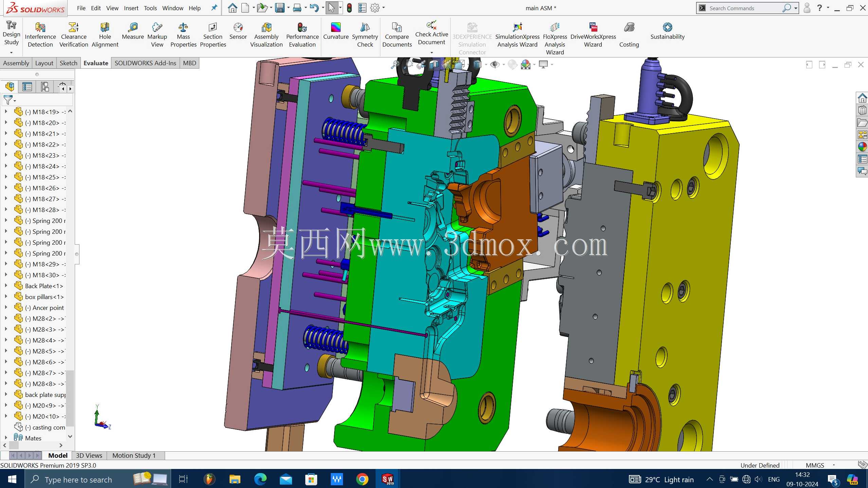Viewport: 868px width, 488px height.
Task: Click the Undo icon
Action: [314, 8]
